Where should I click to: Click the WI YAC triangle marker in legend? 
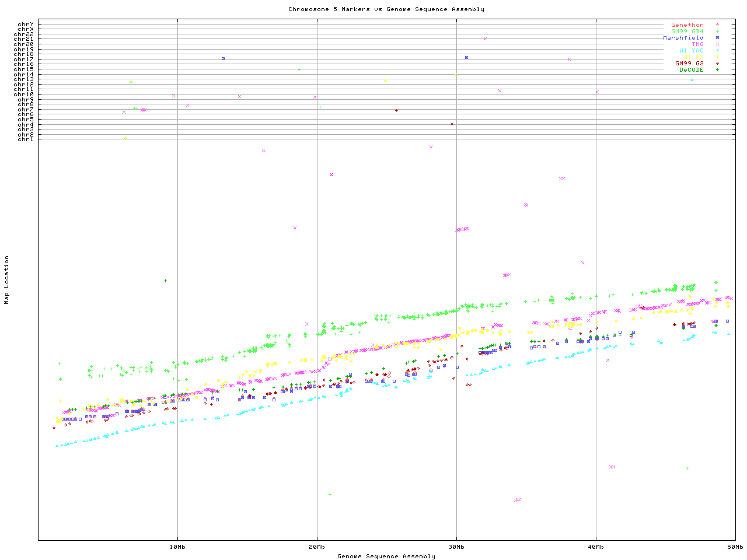717,51
